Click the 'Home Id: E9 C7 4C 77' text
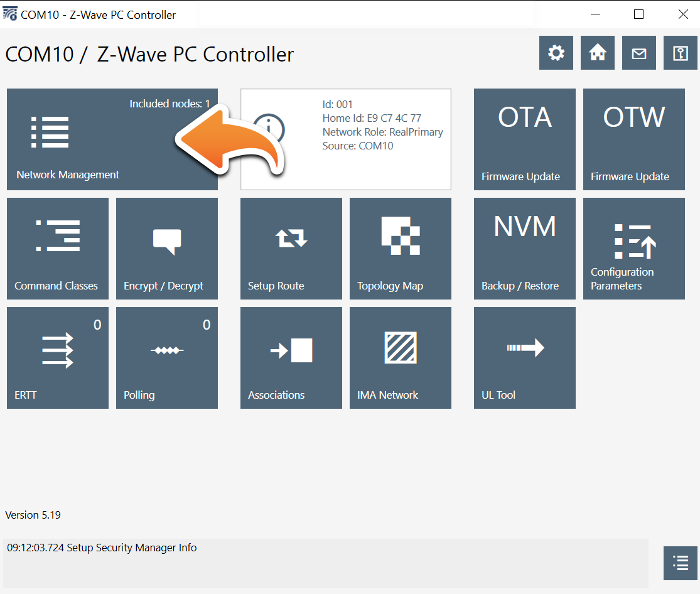The image size is (700, 594). pos(372,118)
